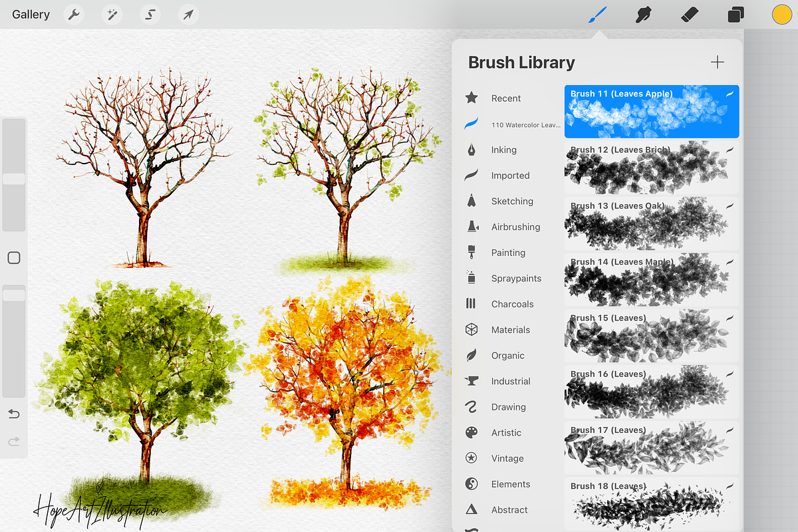Open the Airbrushing brush category
Viewport: 798px width, 532px height.
pos(515,227)
